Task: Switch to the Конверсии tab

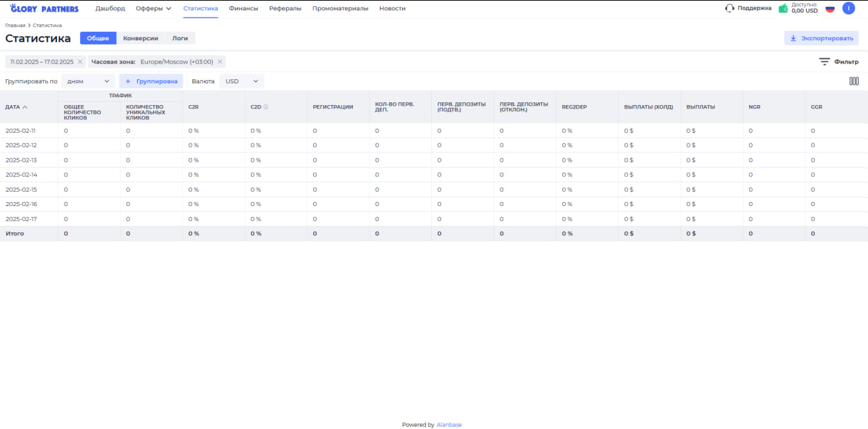Action: tap(140, 39)
